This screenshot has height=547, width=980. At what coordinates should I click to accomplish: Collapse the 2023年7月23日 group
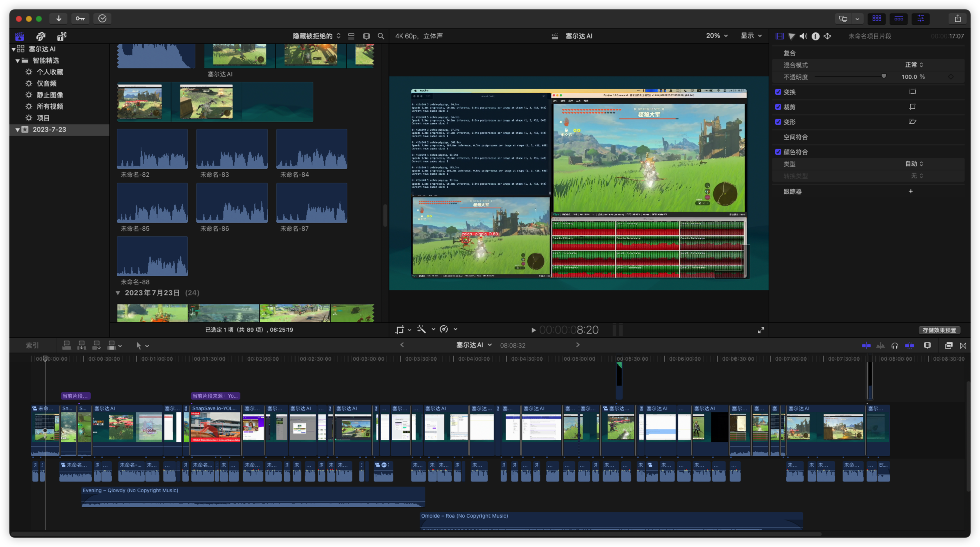pyautogui.click(x=118, y=293)
